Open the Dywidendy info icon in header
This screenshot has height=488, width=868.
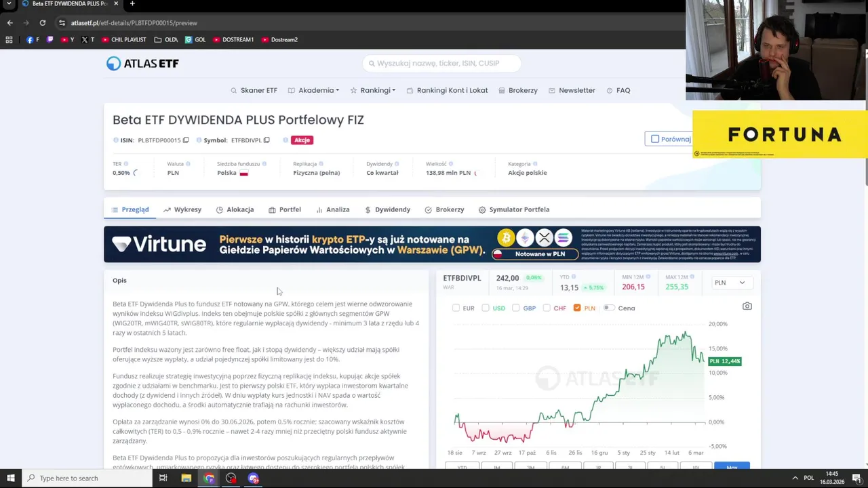(x=397, y=164)
